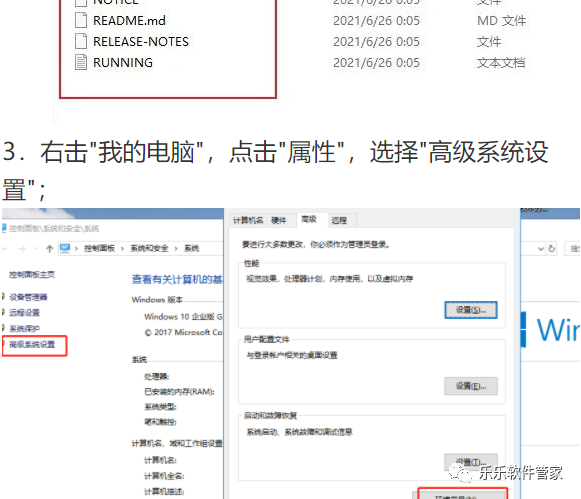581x499 pixels.
Task: Click 查看有关计算机的基 heading text
Action: (x=177, y=279)
